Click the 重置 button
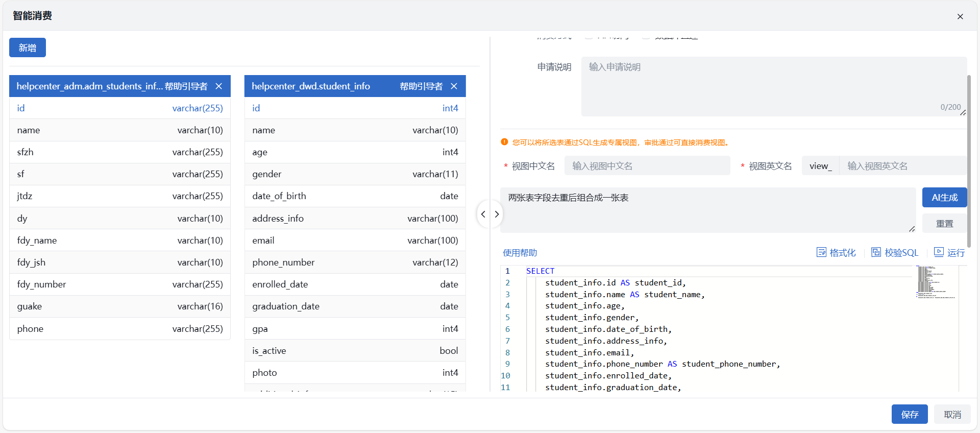 [944, 224]
